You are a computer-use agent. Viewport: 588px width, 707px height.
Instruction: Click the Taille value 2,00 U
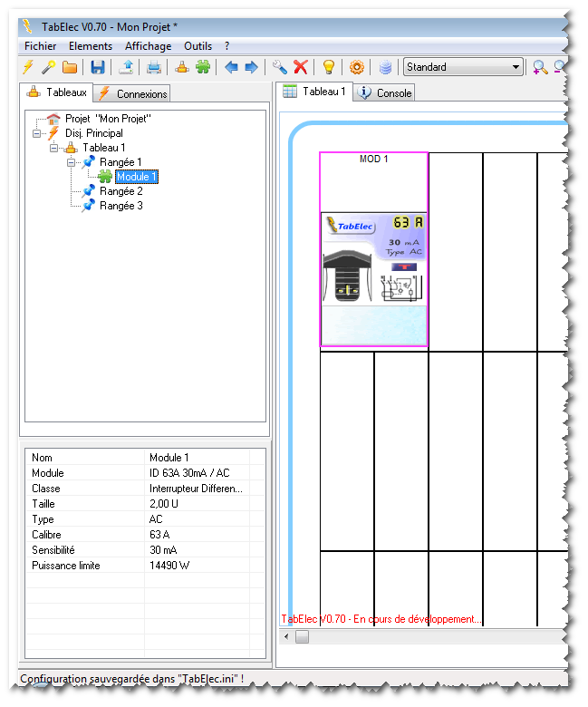(x=164, y=504)
